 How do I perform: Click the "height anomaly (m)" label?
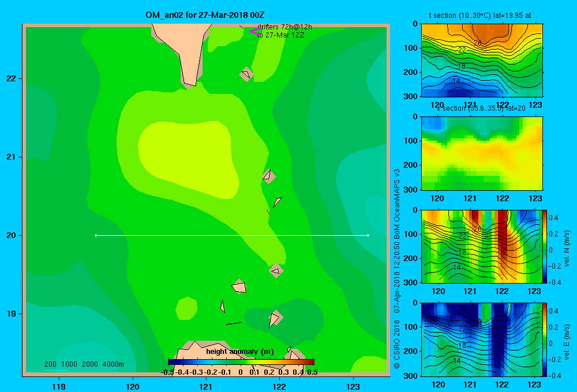pyautogui.click(x=240, y=352)
